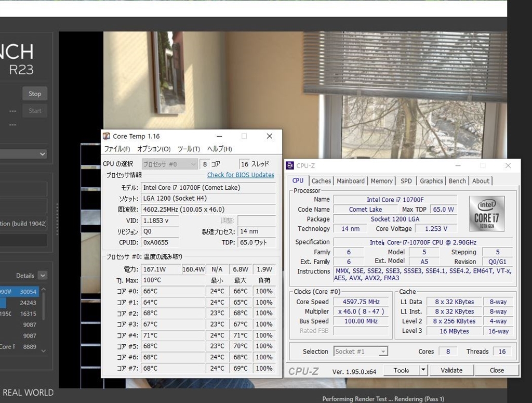Select the 30054 score entry in ranking
This screenshot has height=403, width=532.
28,292
